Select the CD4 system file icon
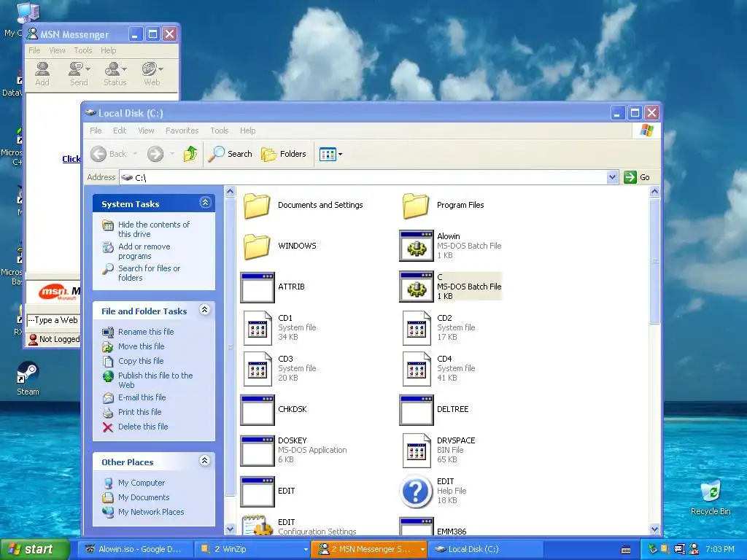This screenshot has width=747, height=560. (x=417, y=368)
